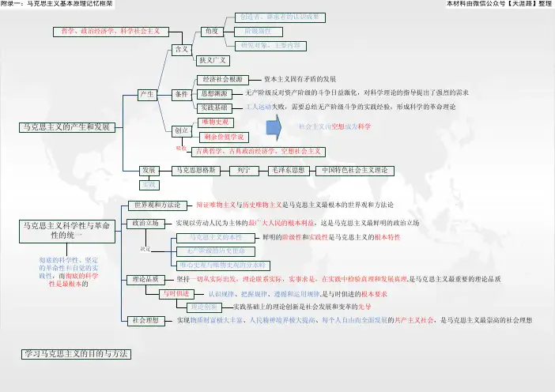
Task: Select the 条件 node
Action: click(x=182, y=94)
